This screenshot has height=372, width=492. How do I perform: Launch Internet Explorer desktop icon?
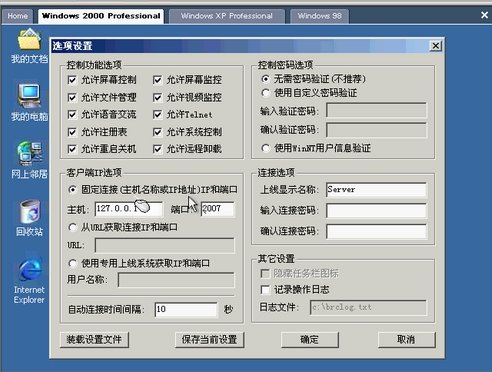pyautogui.click(x=29, y=280)
